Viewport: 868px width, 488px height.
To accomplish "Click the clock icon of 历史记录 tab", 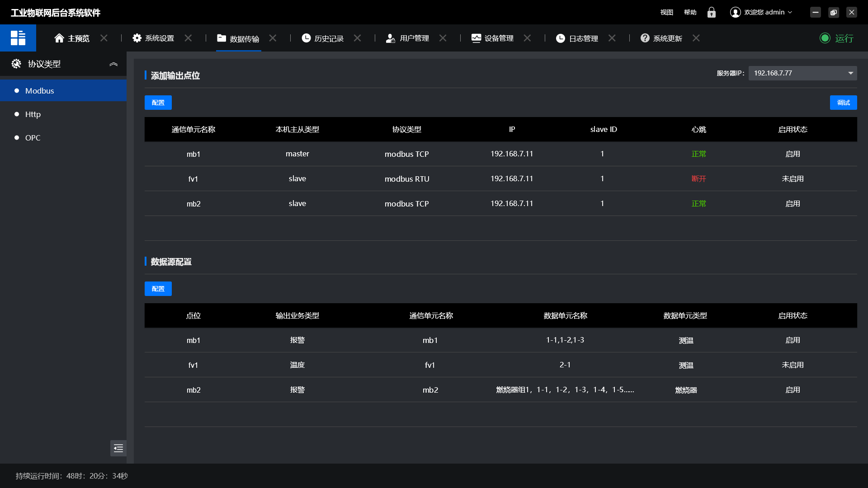I will pyautogui.click(x=306, y=38).
